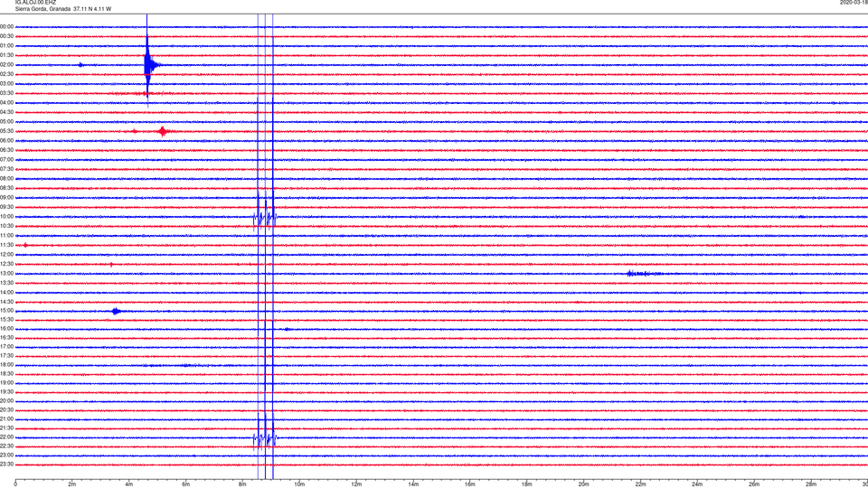Select the 21:00 trace time label
This screenshot has height=488, width=868.
point(6,419)
